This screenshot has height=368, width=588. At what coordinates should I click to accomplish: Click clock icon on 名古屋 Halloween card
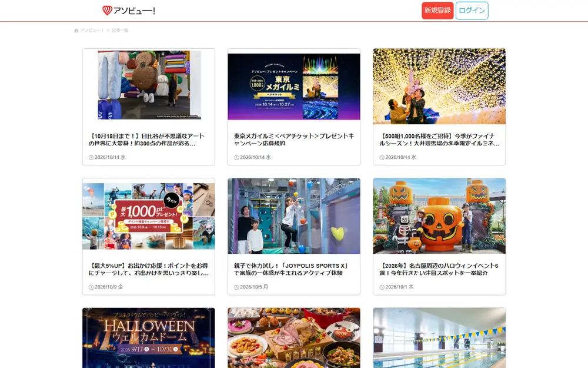[x=382, y=287]
